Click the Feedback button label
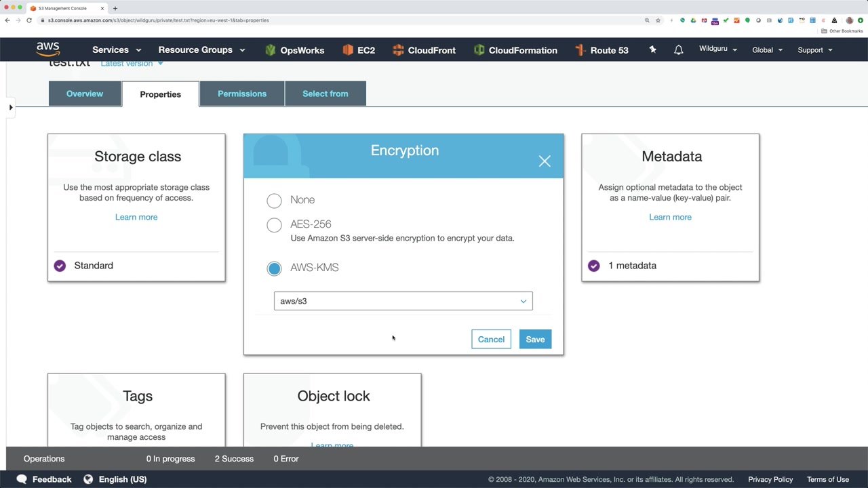The image size is (868, 488). [52, 479]
